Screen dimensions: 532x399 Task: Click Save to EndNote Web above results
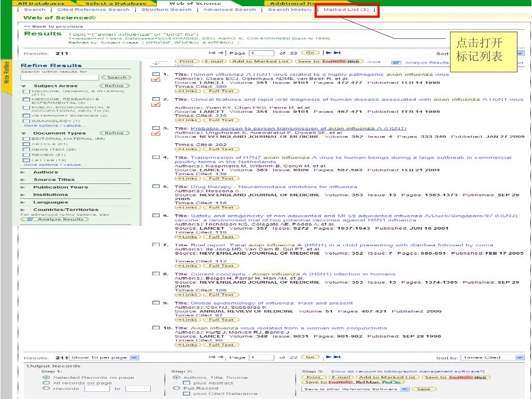[329, 61]
